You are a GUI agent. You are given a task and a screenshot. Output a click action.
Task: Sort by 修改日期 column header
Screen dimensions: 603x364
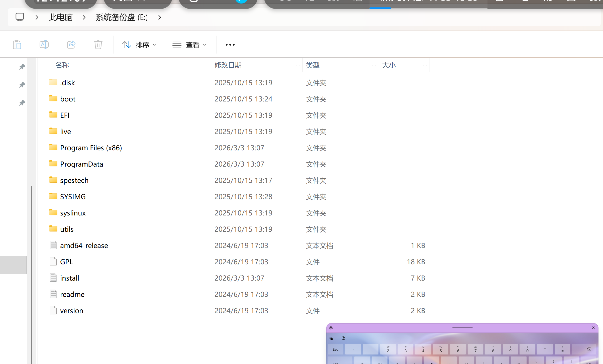click(x=228, y=65)
